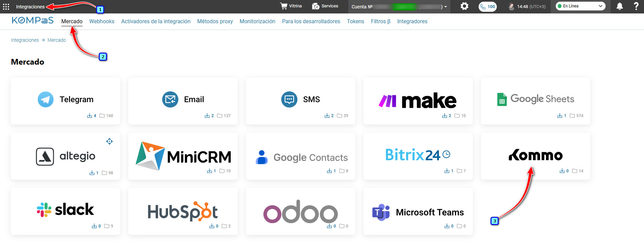Open the Métodos proxy tab

tap(215, 21)
